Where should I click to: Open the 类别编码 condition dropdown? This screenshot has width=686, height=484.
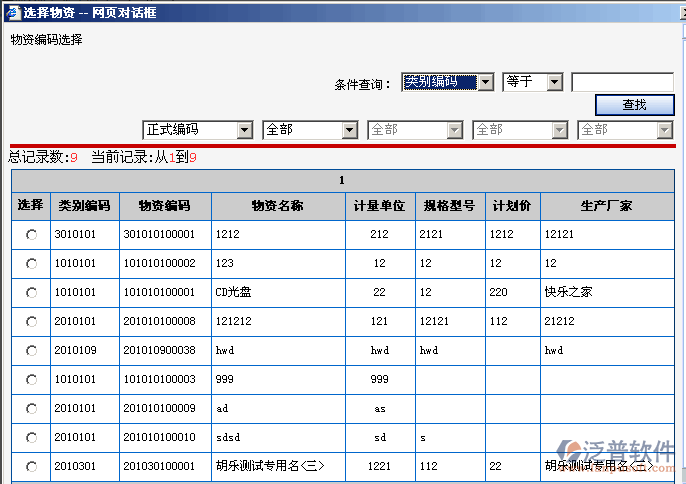(447, 82)
